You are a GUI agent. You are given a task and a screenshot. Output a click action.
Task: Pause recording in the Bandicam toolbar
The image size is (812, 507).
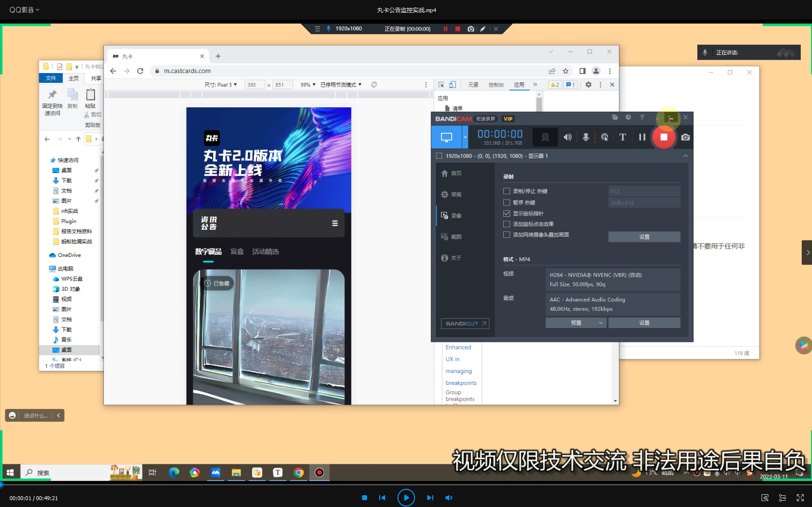[x=642, y=137]
